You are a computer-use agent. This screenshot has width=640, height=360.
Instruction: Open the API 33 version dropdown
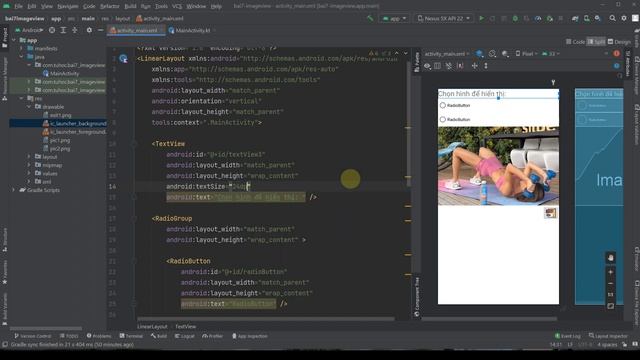[x=551, y=53]
